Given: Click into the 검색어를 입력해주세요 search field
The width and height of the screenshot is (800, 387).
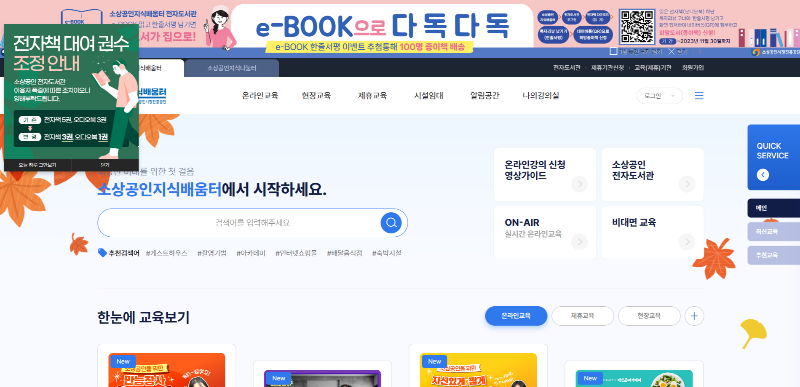Looking at the screenshot, I should 252,223.
